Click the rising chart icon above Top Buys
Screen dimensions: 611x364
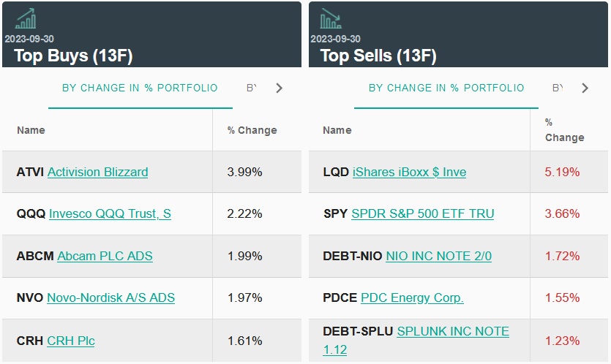pos(26,19)
